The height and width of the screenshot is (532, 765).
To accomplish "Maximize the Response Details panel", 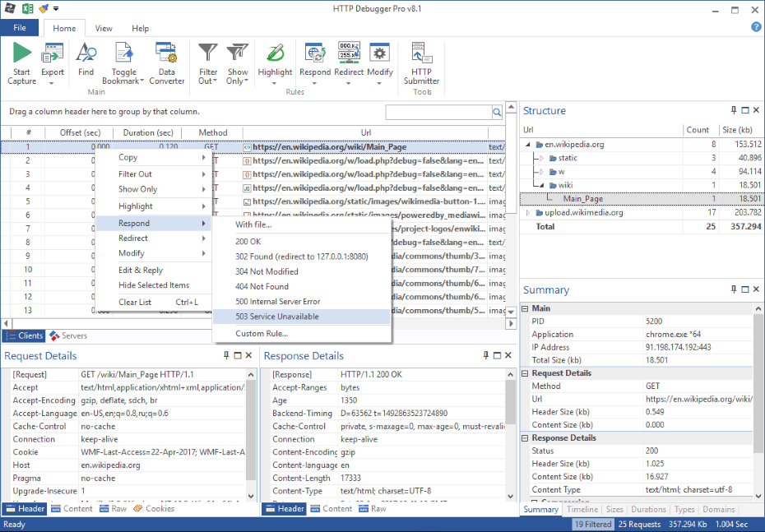I will (x=497, y=355).
